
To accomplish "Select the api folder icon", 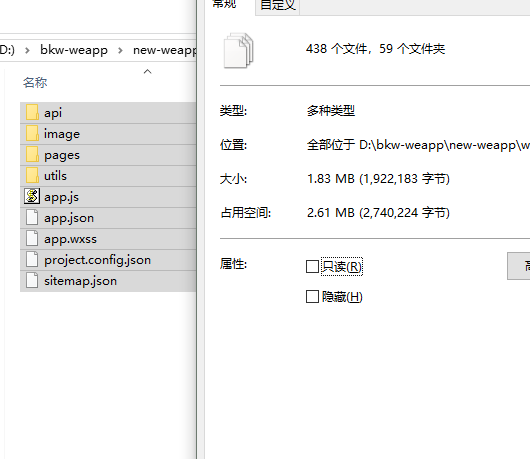I will click(x=32, y=113).
